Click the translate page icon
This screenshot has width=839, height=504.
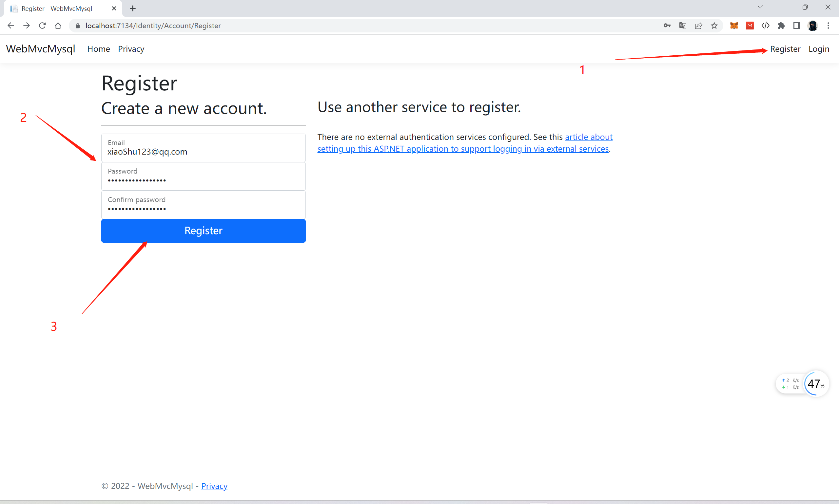tap(682, 26)
